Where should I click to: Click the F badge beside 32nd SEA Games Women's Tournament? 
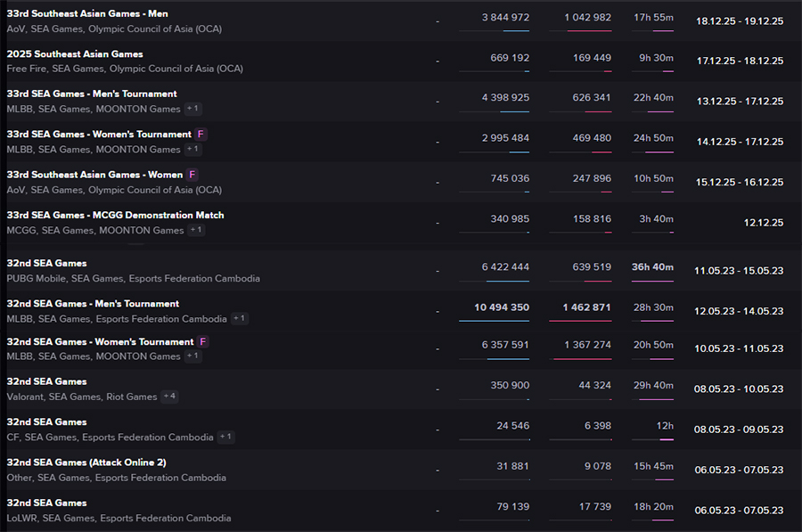[202, 342]
